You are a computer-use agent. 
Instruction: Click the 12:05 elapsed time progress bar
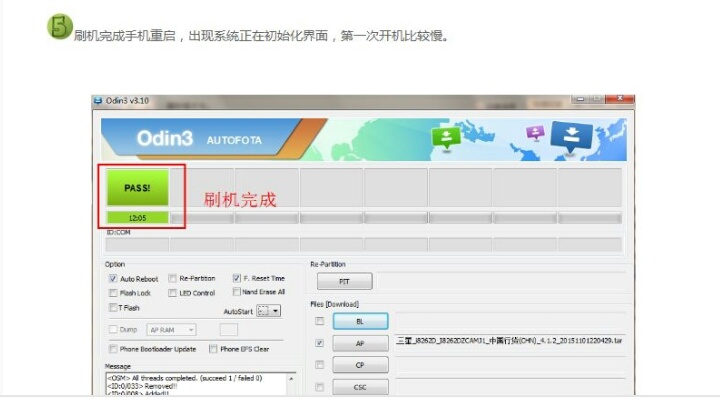click(x=138, y=218)
